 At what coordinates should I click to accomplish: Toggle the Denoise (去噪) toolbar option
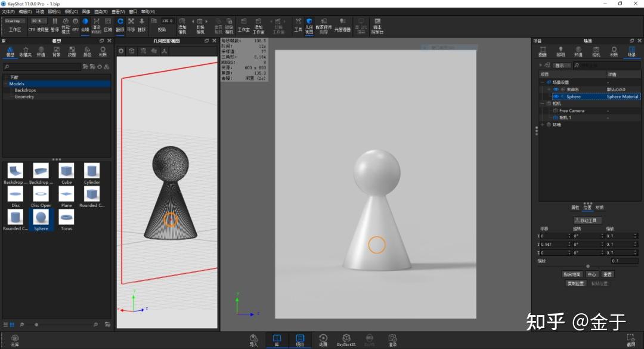[x=85, y=21]
